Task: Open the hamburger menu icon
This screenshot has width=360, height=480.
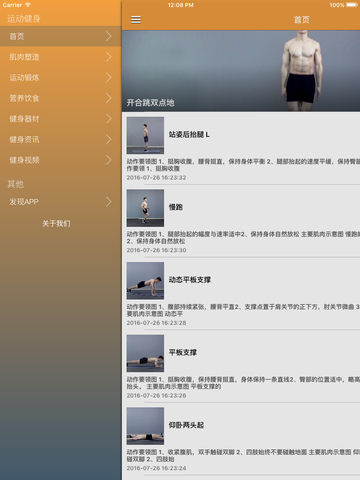Action: [136, 20]
